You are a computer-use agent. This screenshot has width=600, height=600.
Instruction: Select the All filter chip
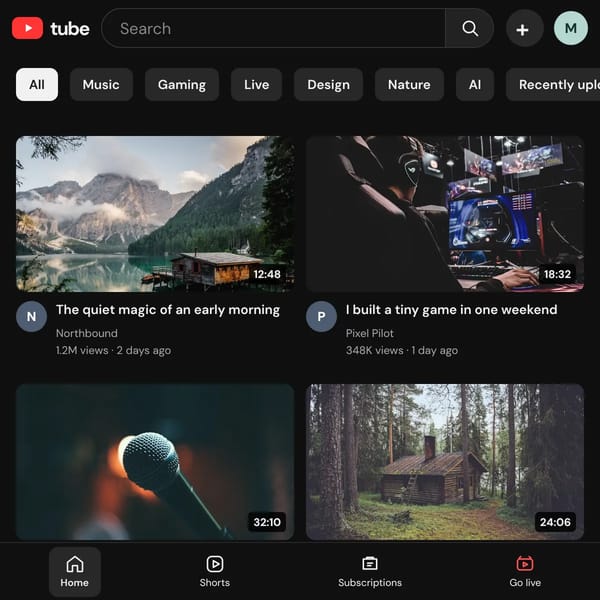(x=37, y=85)
